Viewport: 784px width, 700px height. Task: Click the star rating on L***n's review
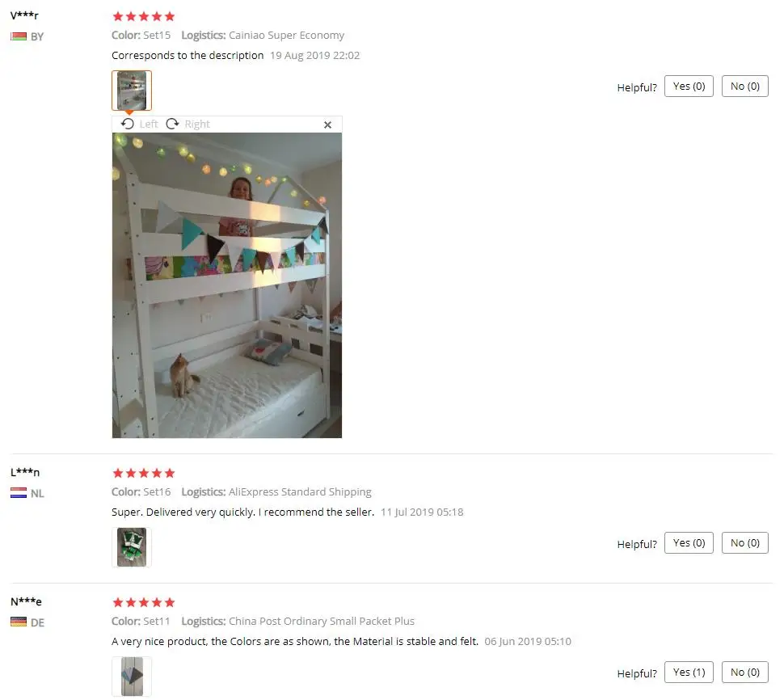[144, 473]
